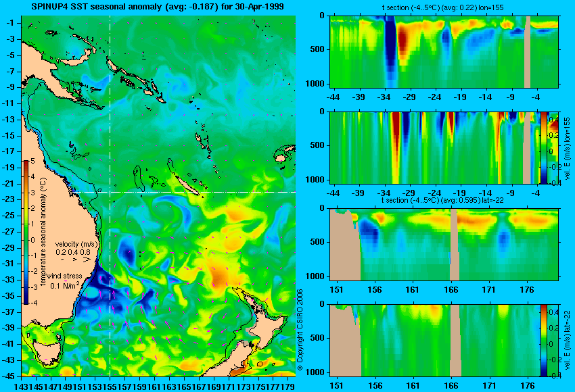The height and width of the screenshot is (392, 575).
Task: Open the temperature section plot at lat=-22
Action: tap(444, 245)
